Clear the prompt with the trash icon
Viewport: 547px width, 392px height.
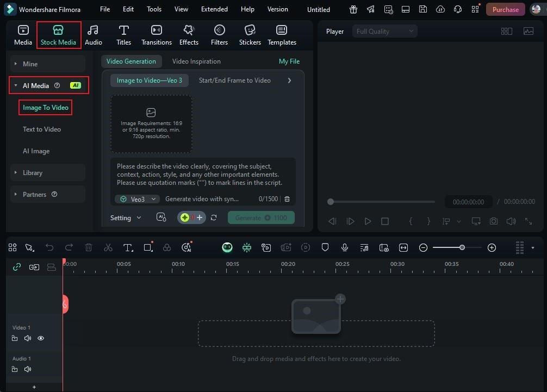tap(287, 199)
